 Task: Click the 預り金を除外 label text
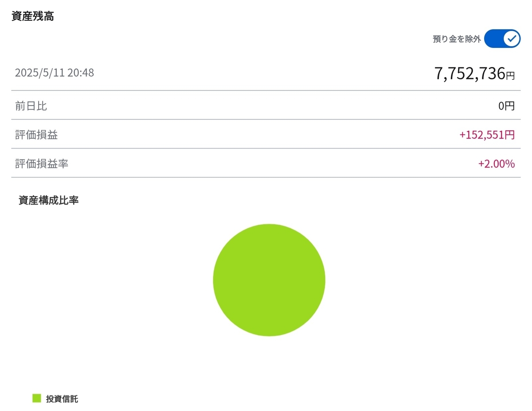coord(457,39)
